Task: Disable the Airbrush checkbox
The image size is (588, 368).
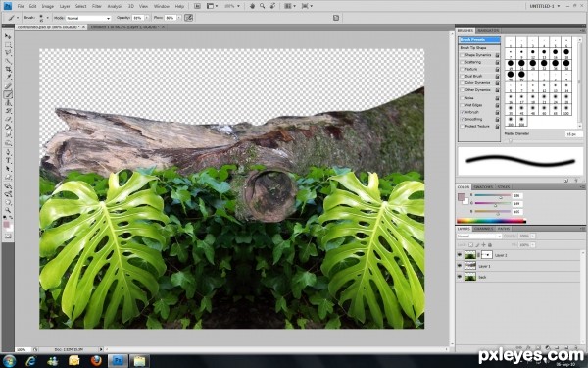Action: [463, 112]
